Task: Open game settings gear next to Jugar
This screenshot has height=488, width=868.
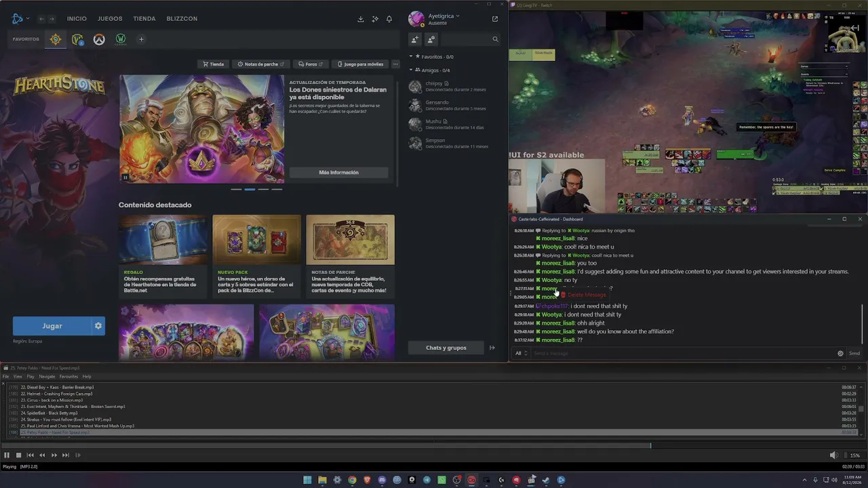Action: 98,326
